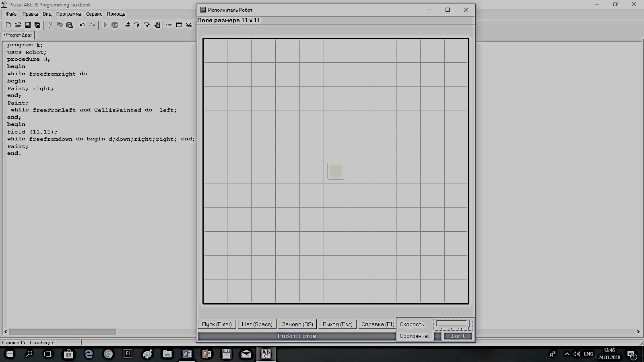Open the notification center icon
The height and width of the screenshot is (362, 644).
[632, 354]
